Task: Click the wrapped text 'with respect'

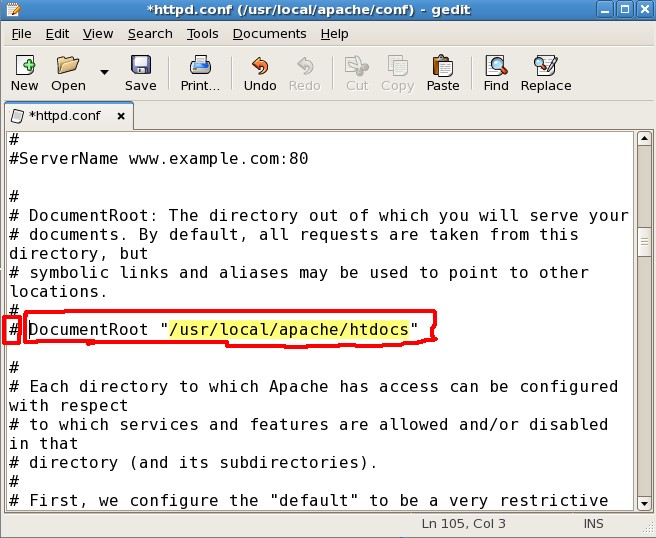Action: tap(69, 406)
